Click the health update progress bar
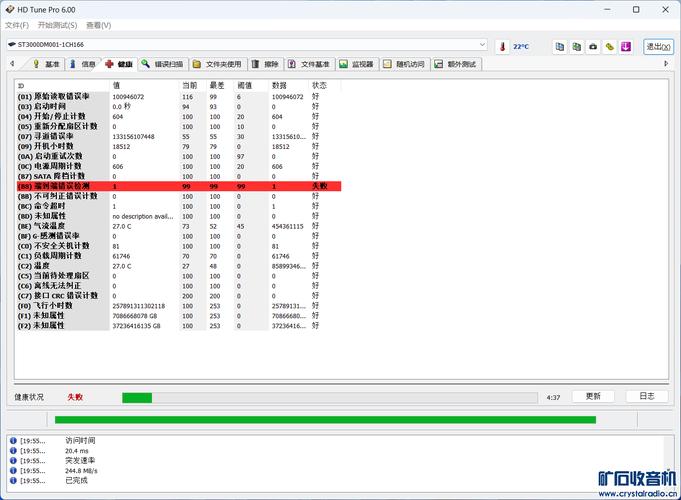 coord(330,397)
